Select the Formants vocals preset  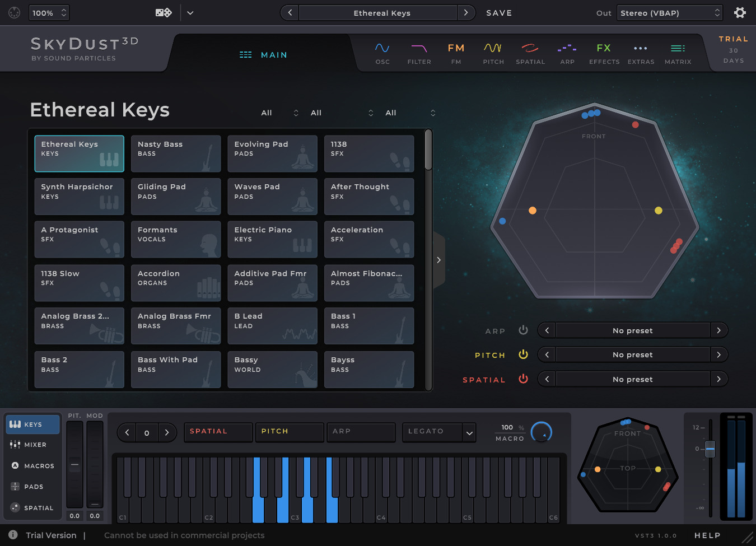click(176, 239)
